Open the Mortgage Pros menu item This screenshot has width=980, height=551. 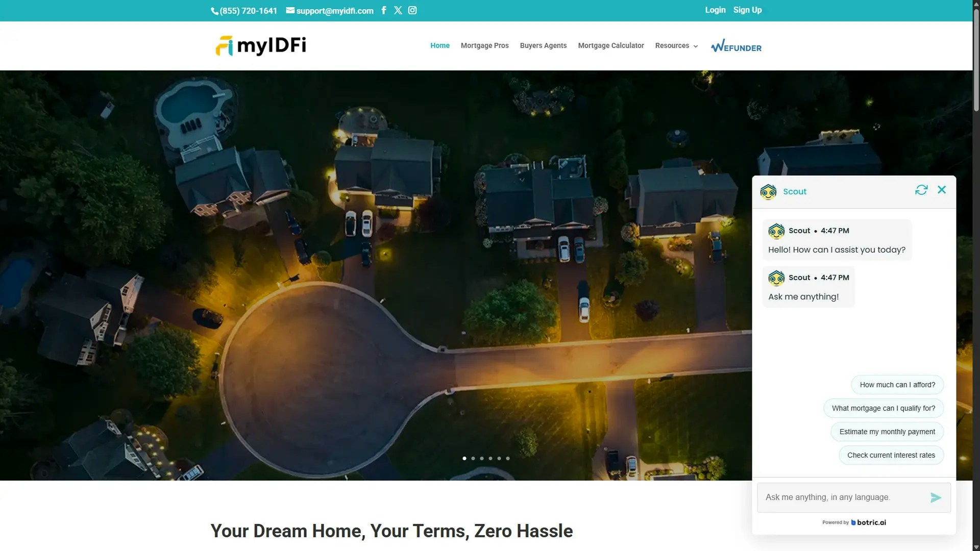484,45
